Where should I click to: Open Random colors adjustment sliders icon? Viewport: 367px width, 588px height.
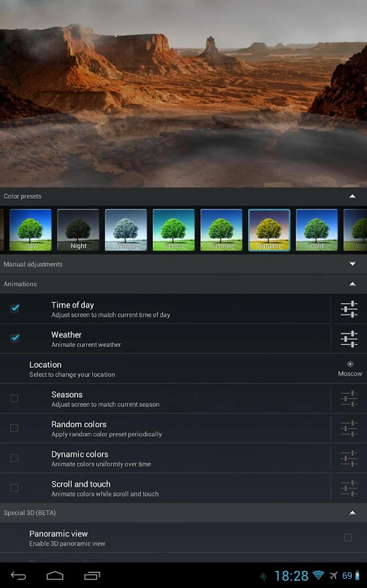[x=349, y=429]
